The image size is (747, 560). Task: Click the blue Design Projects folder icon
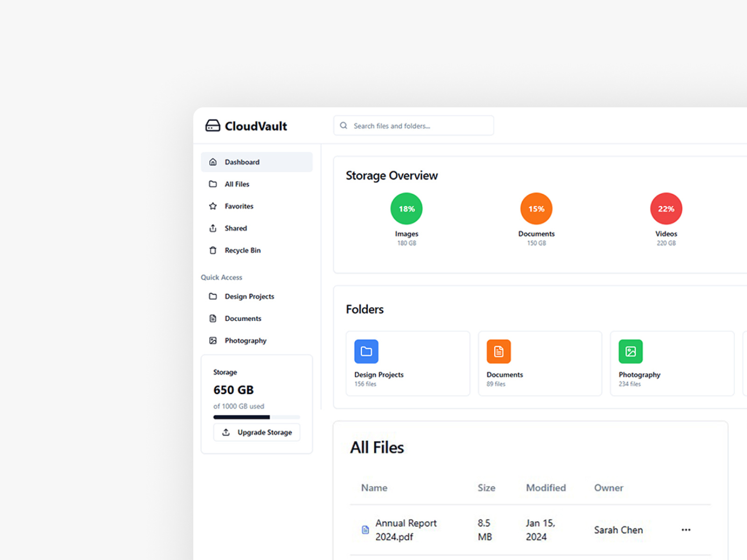pos(366,351)
